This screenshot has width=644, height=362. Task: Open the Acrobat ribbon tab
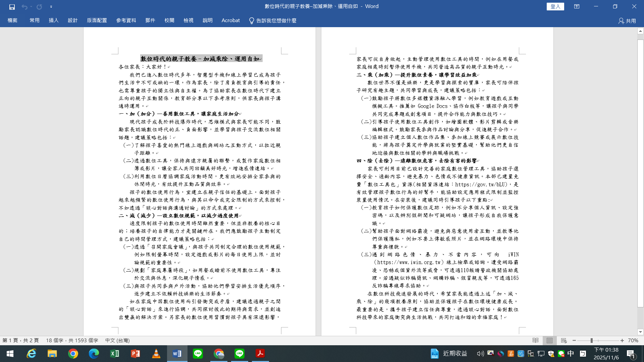pyautogui.click(x=230, y=20)
